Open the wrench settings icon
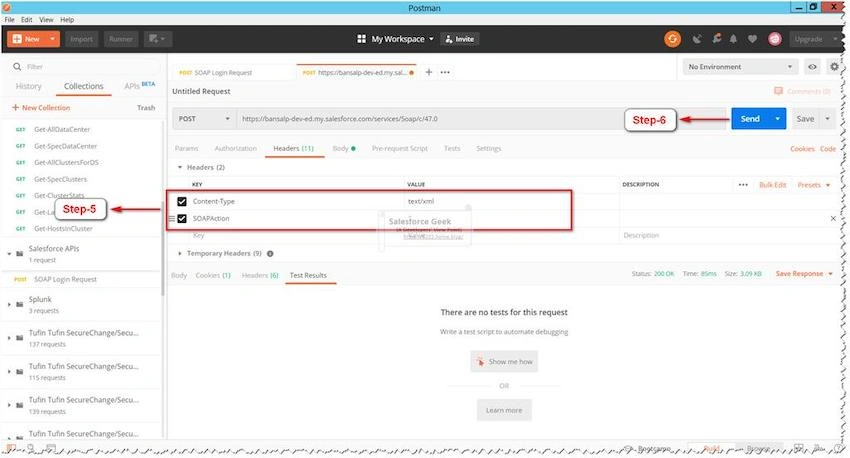This screenshot has width=850, height=458. pyautogui.click(x=717, y=38)
